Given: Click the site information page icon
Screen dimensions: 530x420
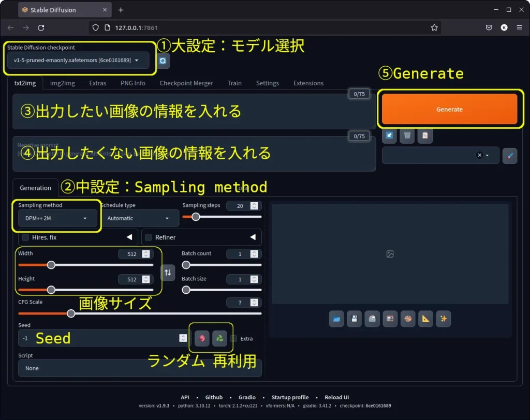Looking at the screenshot, I should pos(108,28).
